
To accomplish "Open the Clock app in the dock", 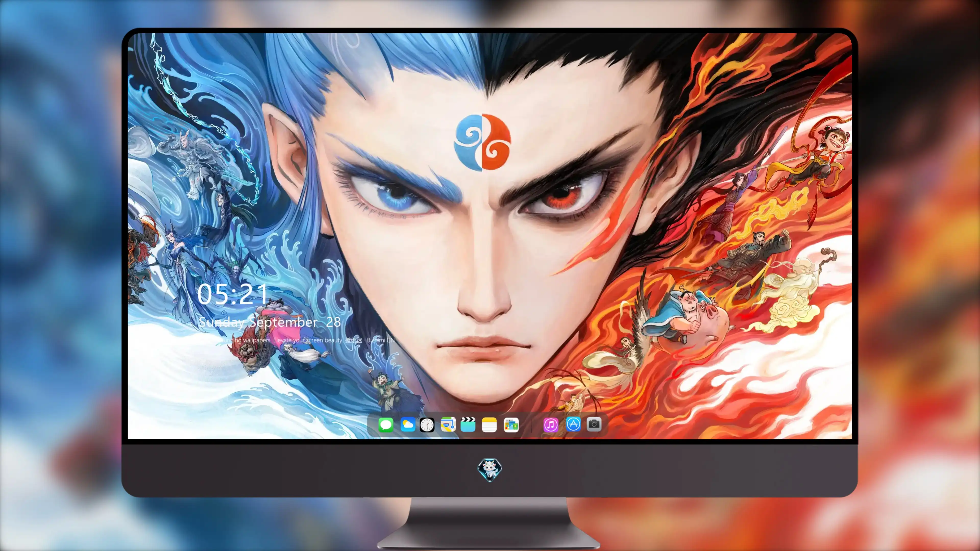I will coord(427,425).
